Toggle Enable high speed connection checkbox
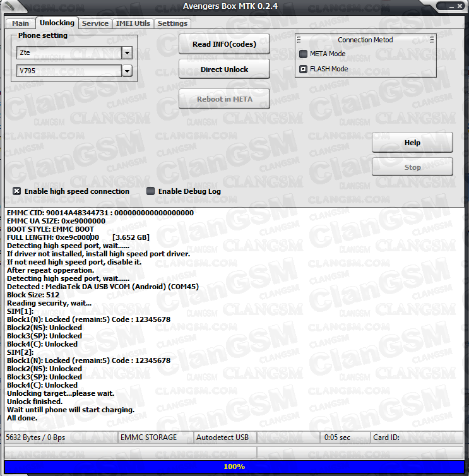The height and width of the screenshot is (476, 469). (x=16, y=191)
